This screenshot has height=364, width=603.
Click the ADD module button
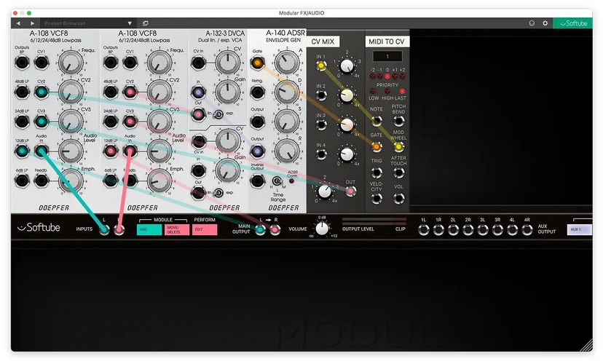pyautogui.click(x=149, y=229)
